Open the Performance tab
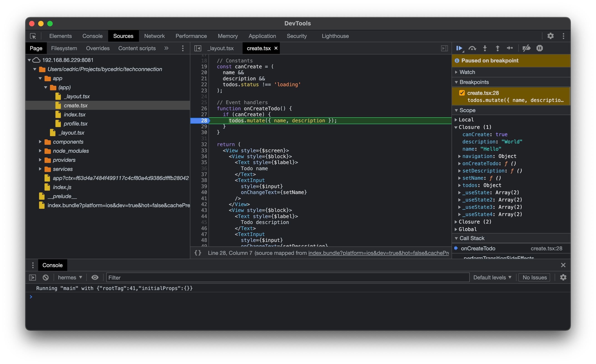 click(191, 36)
